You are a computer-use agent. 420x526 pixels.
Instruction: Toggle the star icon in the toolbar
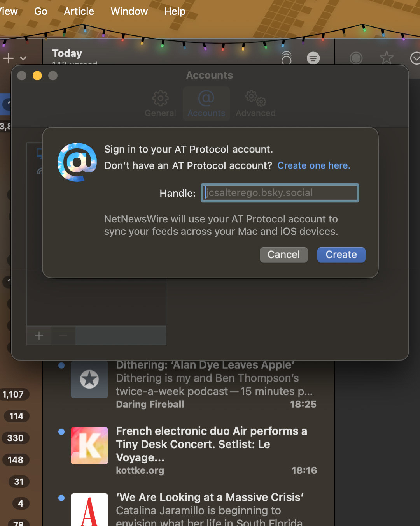click(386, 58)
